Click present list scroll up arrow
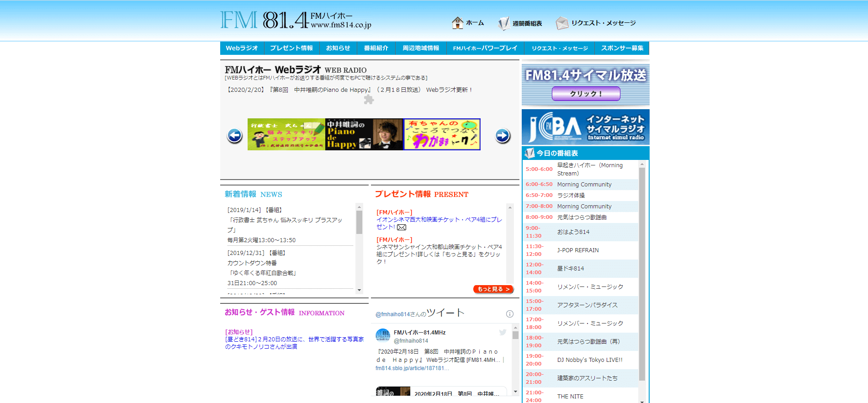 (510, 207)
